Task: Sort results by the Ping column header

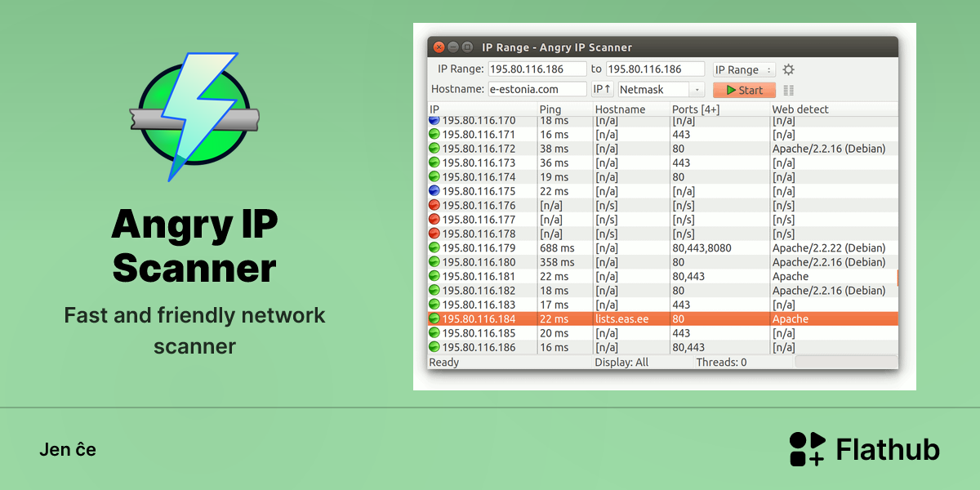Action: coord(564,109)
